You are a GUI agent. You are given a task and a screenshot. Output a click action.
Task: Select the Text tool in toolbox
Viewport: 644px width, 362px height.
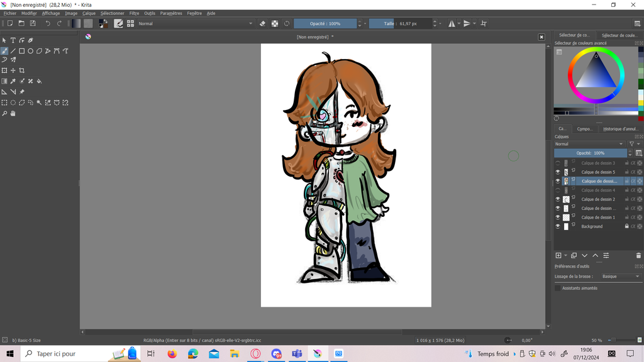[13, 40]
